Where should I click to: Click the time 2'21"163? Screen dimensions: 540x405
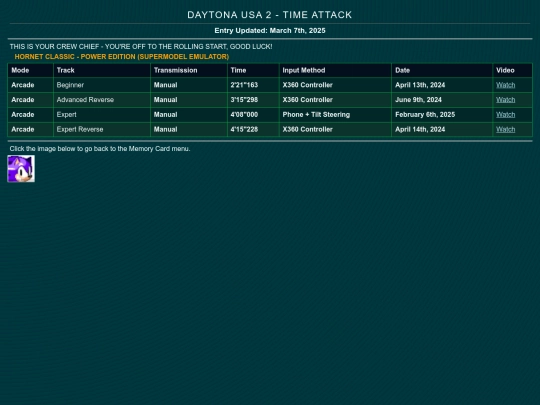(244, 85)
